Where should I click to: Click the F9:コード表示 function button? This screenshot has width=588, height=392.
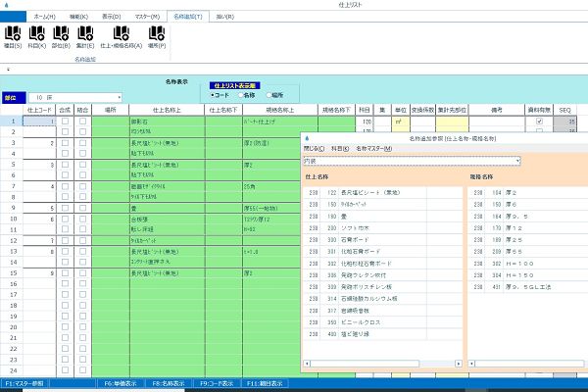(217, 383)
